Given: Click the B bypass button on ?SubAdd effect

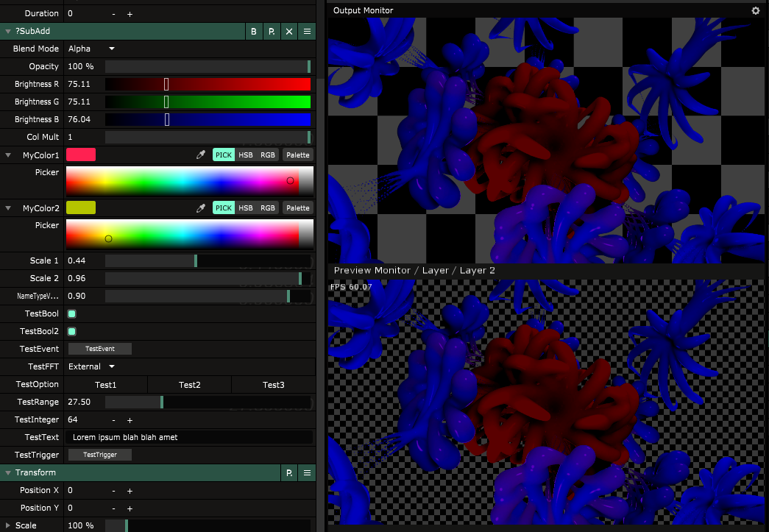Looking at the screenshot, I should tap(254, 31).
